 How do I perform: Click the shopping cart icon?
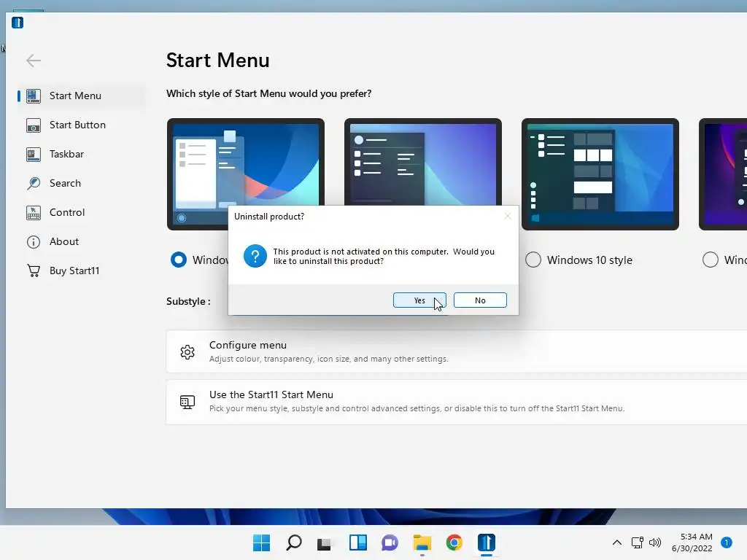coord(34,271)
